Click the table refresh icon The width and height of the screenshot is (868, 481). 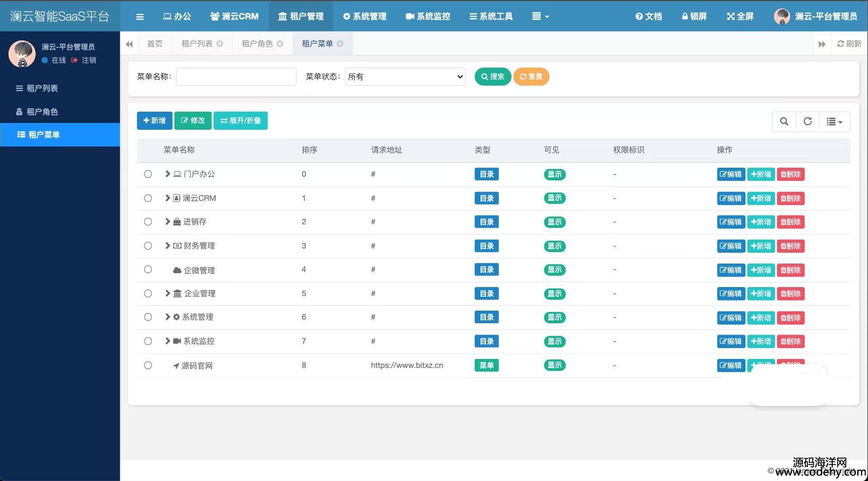[x=808, y=122]
